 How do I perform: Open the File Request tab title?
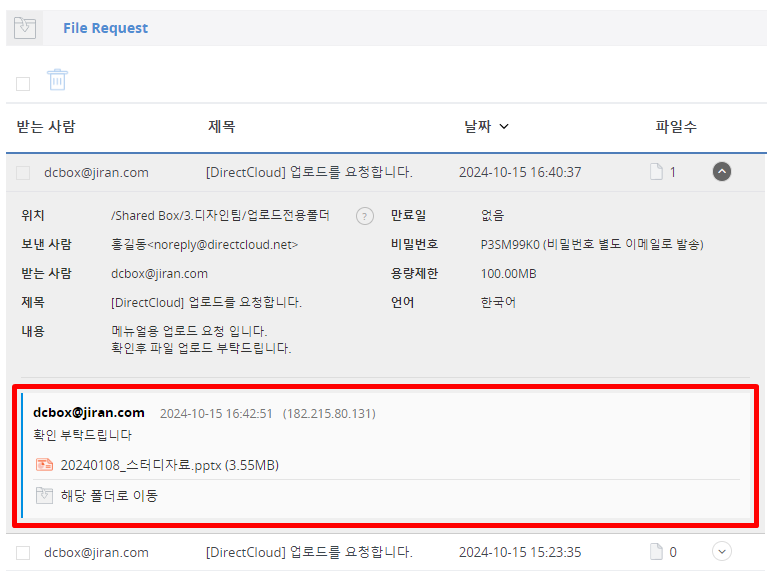tap(105, 28)
